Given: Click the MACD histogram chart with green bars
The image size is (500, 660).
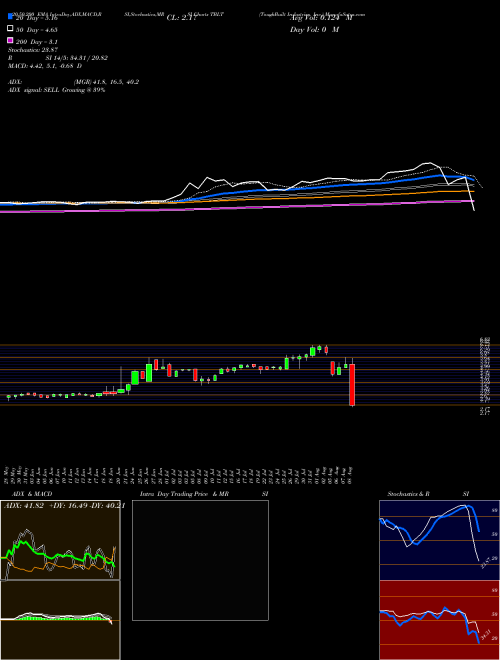Looking at the screenshot, I should 60,620.
